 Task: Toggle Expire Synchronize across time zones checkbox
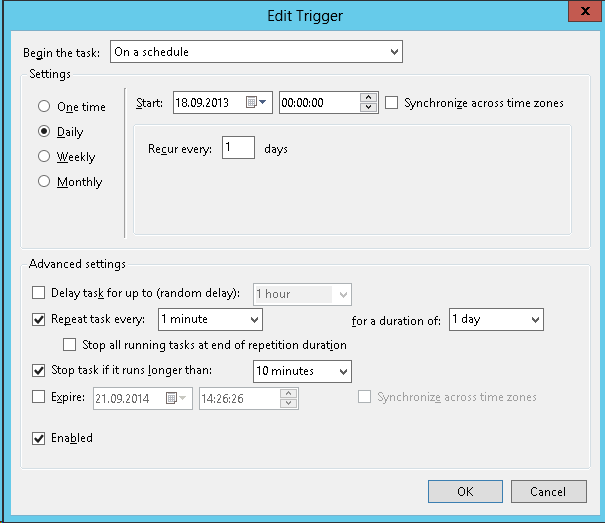pyautogui.click(x=364, y=396)
